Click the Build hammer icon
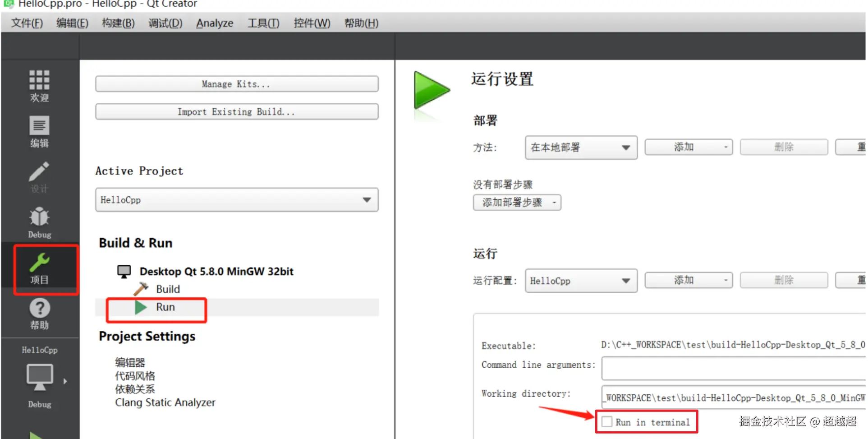 coord(141,289)
